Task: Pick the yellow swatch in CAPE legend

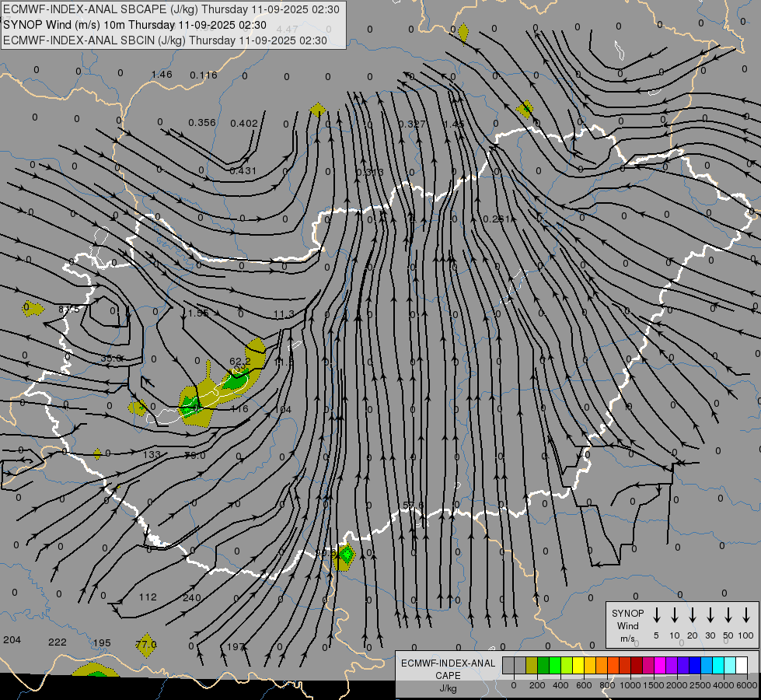Action: pyautogui.click(x=578, y=666)
